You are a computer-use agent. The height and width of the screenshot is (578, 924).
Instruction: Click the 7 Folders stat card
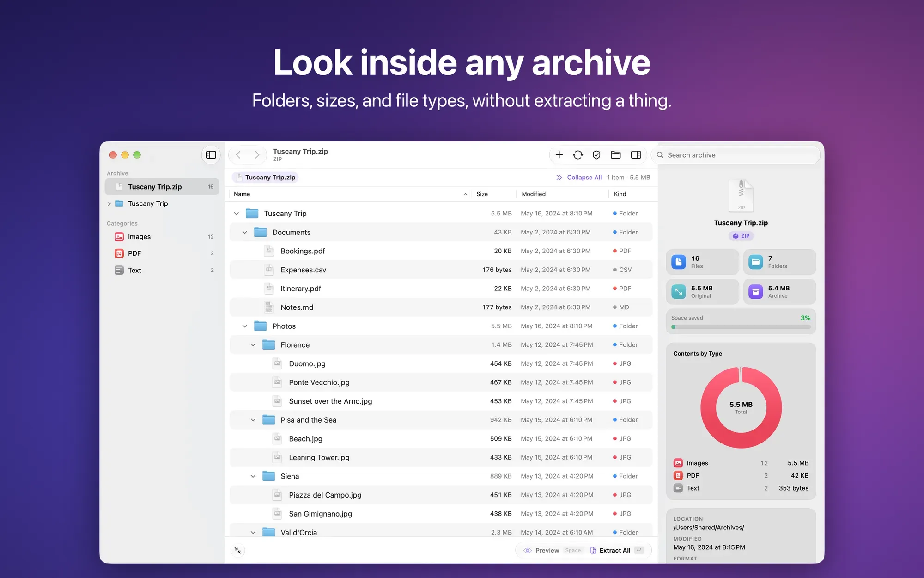click(x=779, y=262)
